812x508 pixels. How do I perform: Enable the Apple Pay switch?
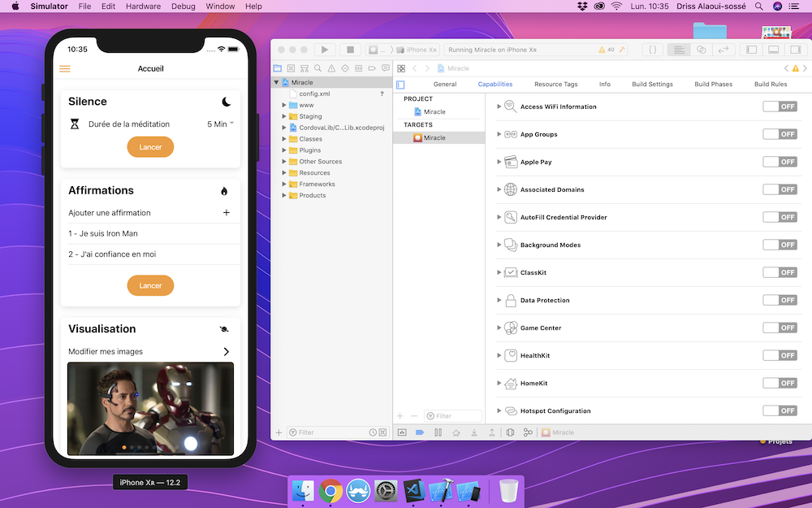(x=780, y=162)
